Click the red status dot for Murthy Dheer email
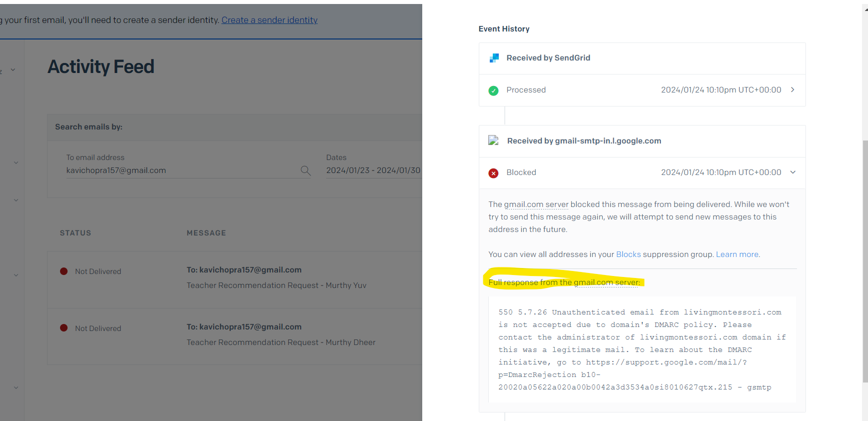868x421 pixels. coord(64,328)
